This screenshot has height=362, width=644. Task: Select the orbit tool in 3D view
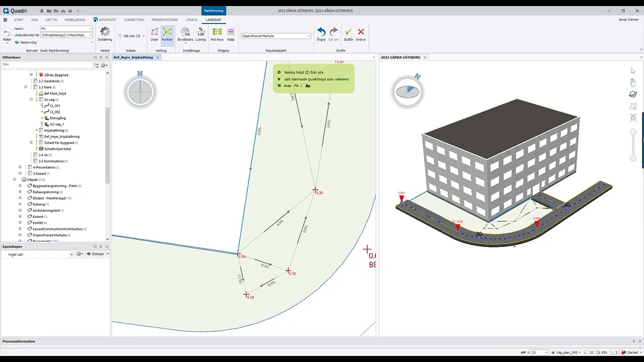[633, 95]
